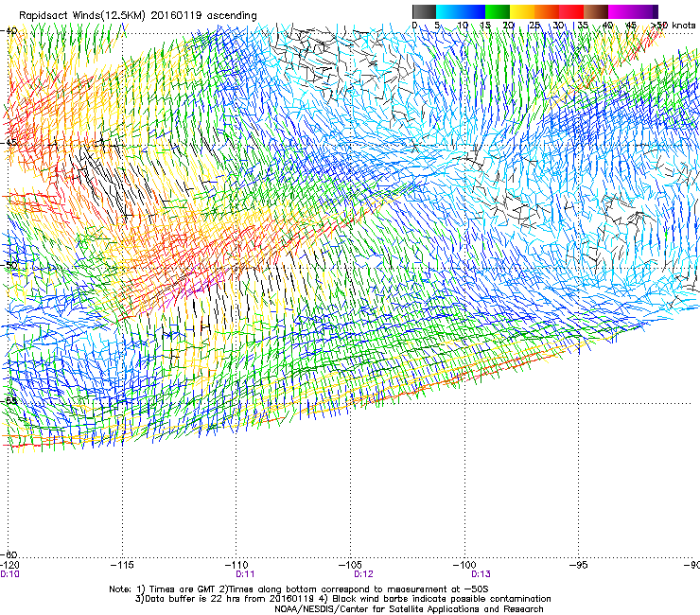Click the magenta 40-45 knots legend swatch
This screenshot has height=615, width=700.
coord(621,11)
